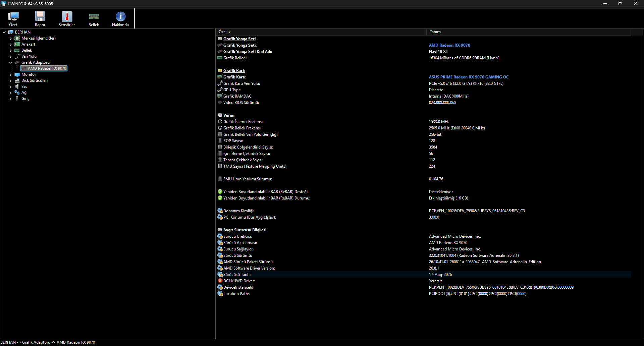The height and width of the screenshot is (346, 644).
Task: Click ASUS PRIME Radeon RX 9070 GAMING OC link
Action: (469, 77)
